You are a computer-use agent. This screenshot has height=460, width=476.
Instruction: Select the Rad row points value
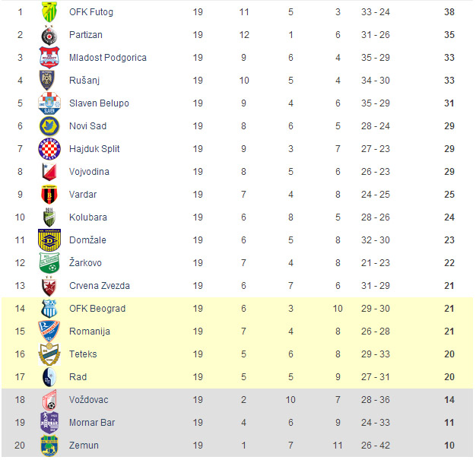tap(449, 377)
